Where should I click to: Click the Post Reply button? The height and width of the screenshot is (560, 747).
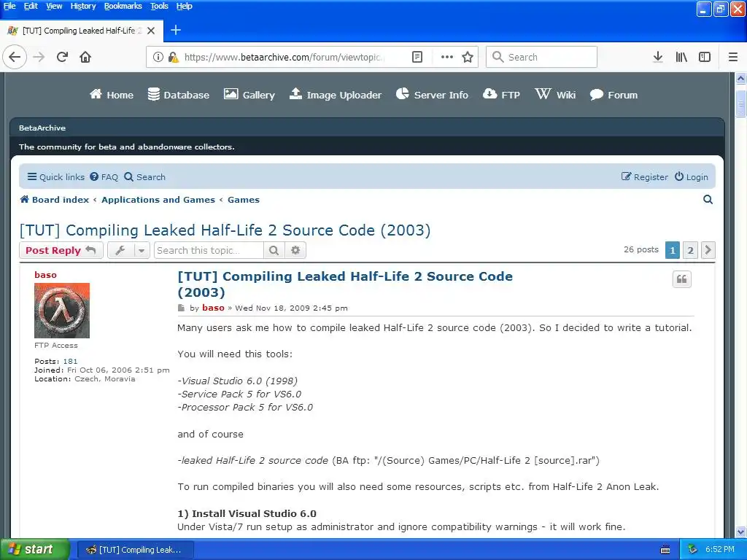tap(61, 250)
